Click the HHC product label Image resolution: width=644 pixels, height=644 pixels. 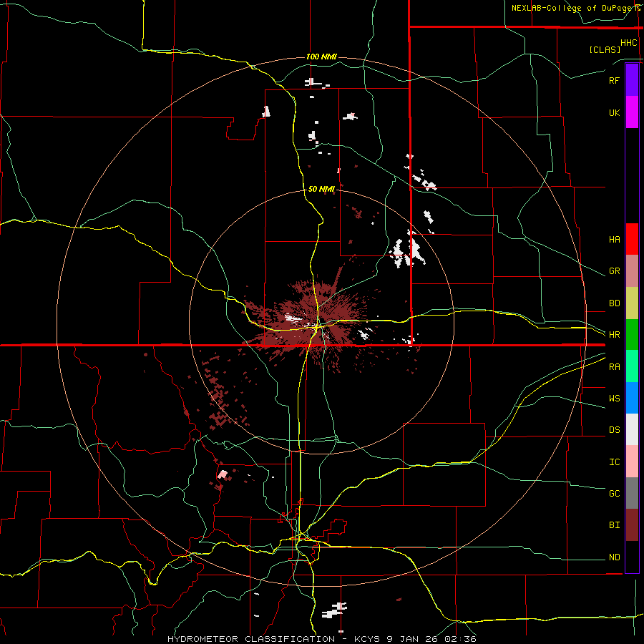(629, 43)
